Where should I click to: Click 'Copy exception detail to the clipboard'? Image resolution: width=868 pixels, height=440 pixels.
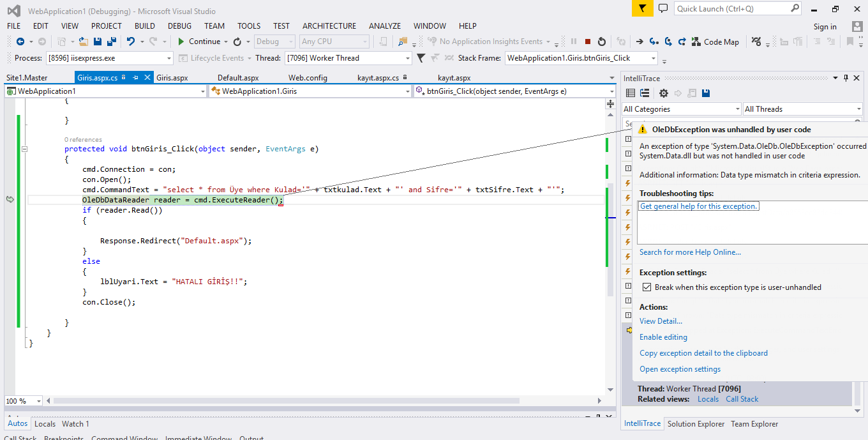[703, 353]
